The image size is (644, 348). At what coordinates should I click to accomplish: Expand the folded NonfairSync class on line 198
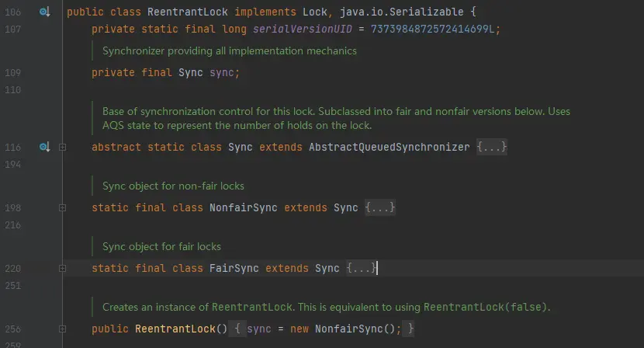[x=62, y=207]
